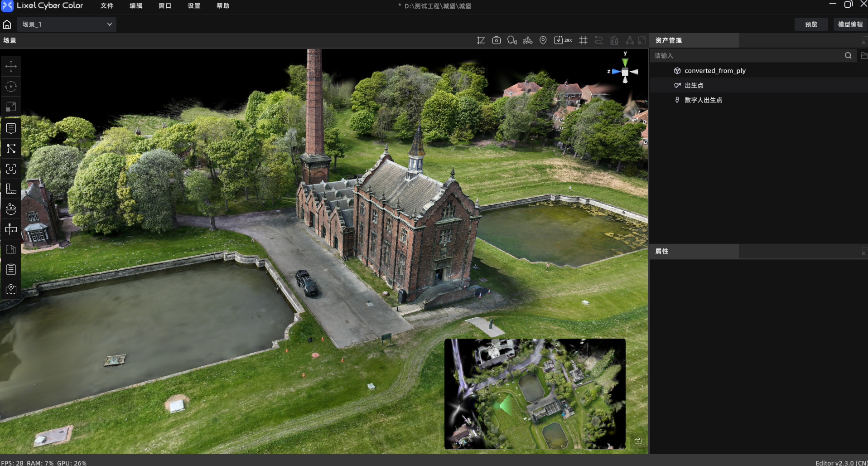Select the particle bowl effects tool
Viewport: 868px width, 466px height.
tap(11, 209)
